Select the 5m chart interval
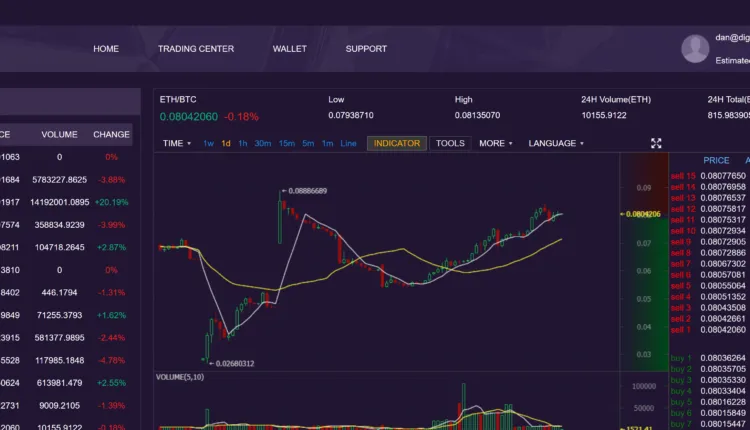Screen dimensions: 750x430 click(x=308, y=143)
